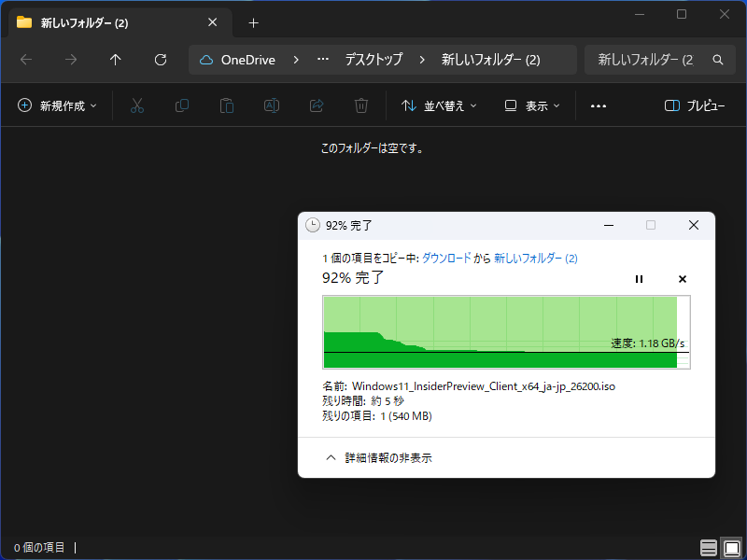This screenshot has width=747, height=560.
Task: Click the Share icon in the toolbar
Action: (317, 105)
